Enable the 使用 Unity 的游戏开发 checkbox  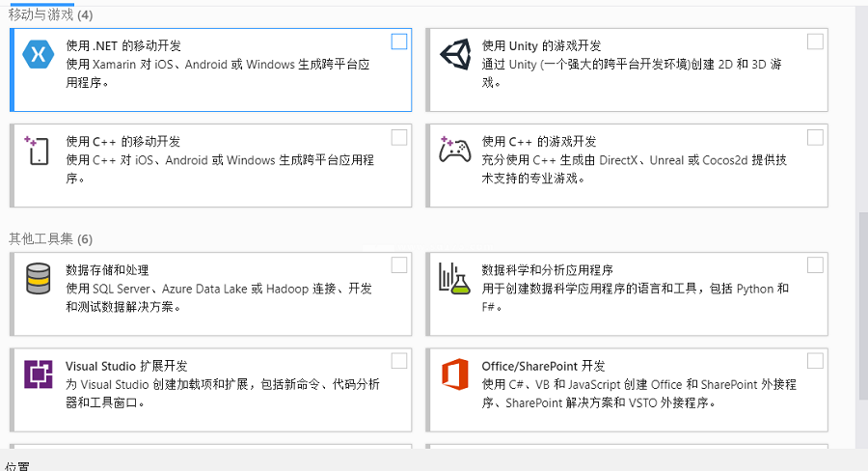tap(815, 42)
